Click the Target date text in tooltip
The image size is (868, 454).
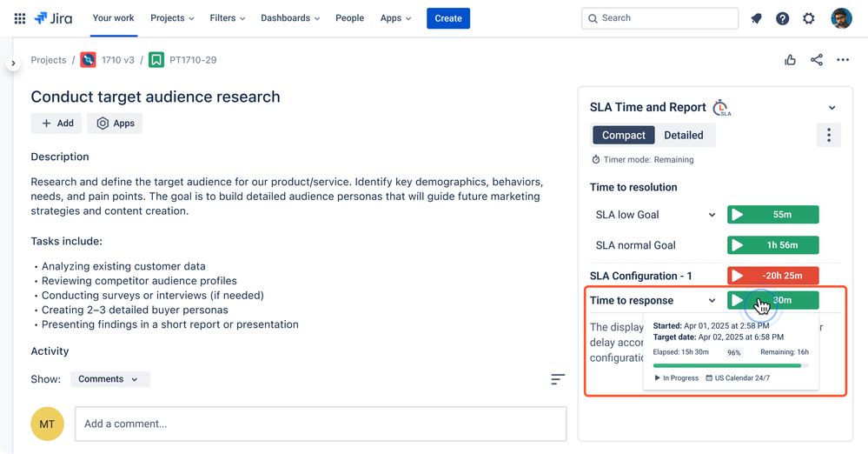tap(719, 337)
